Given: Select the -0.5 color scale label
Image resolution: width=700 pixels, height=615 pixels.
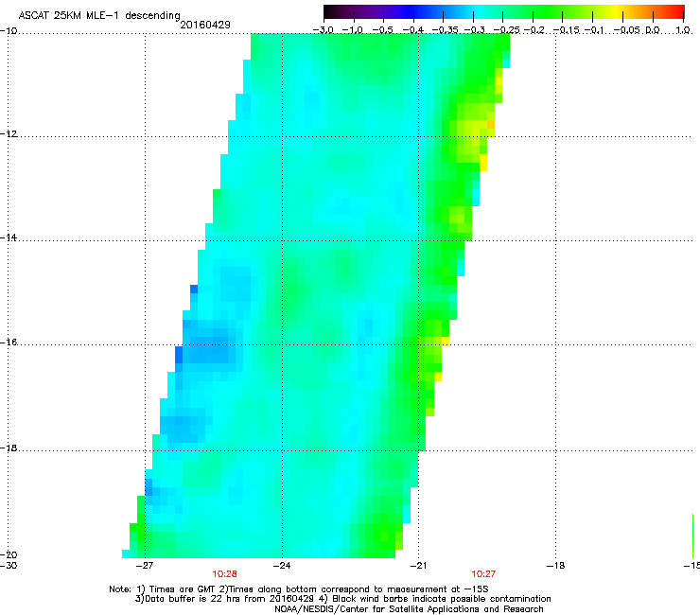Looking at the screenshot, I should coord(382,30).
